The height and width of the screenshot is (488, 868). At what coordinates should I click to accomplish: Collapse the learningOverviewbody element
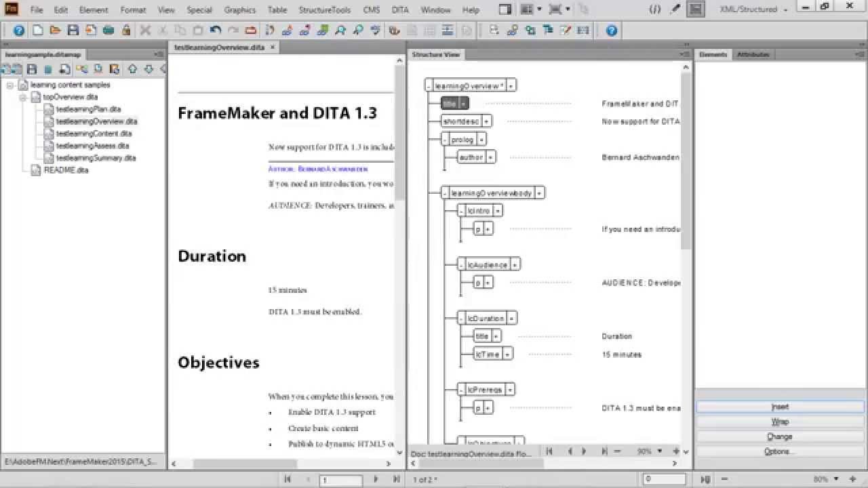click(x=446, y=193)
